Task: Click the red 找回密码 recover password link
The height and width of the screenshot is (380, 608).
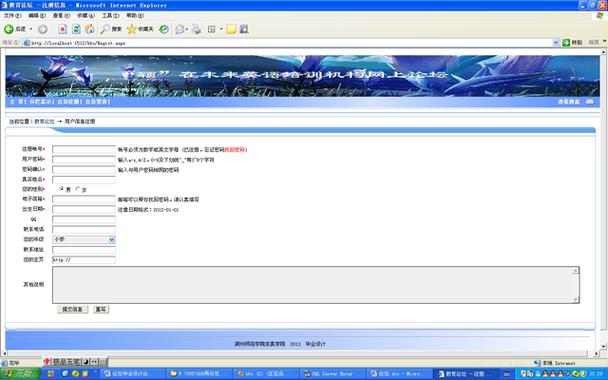Action: 235,150
